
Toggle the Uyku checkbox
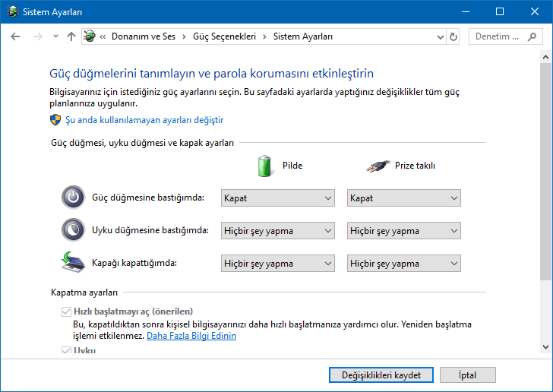66,350
